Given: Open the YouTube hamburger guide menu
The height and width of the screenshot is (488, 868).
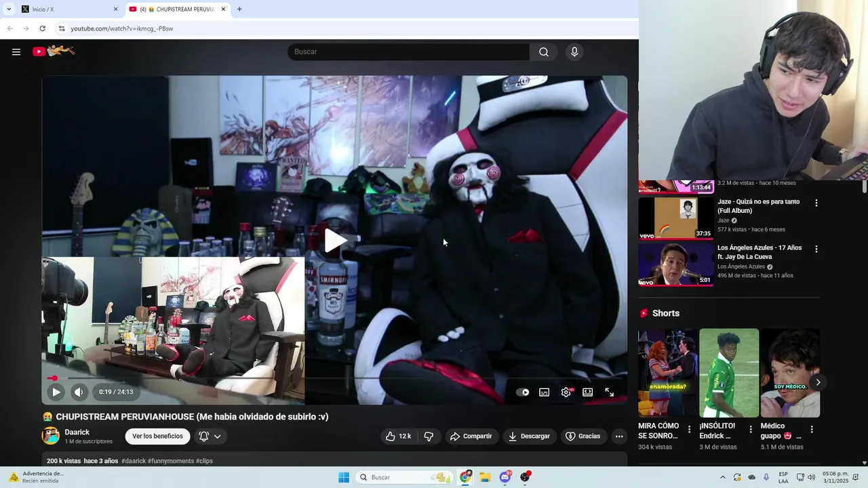Looking at the screenshot, I should (16, 52).
